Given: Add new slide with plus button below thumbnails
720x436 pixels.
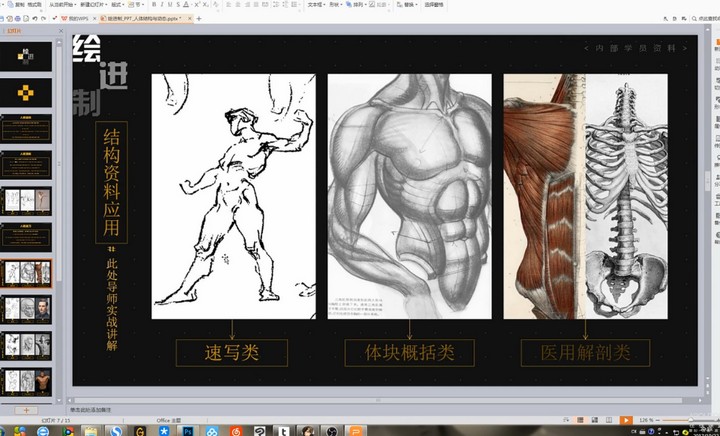Looking at the screenshot, I should point(26,410).
